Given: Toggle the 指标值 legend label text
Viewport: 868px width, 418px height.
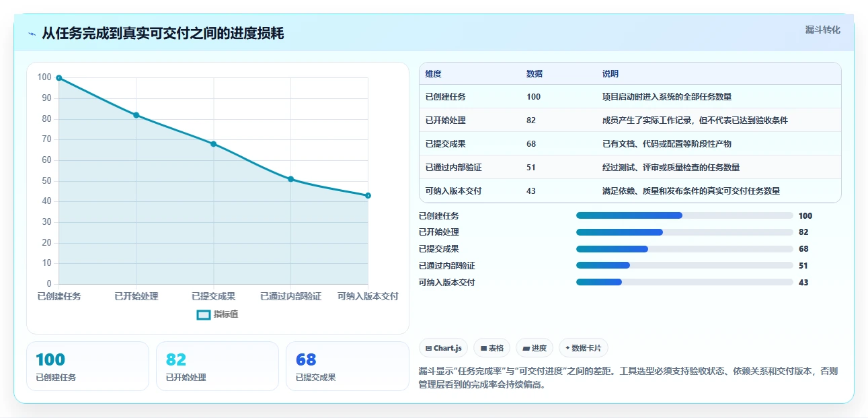Looking at the screenshot, I should [226, 315].
